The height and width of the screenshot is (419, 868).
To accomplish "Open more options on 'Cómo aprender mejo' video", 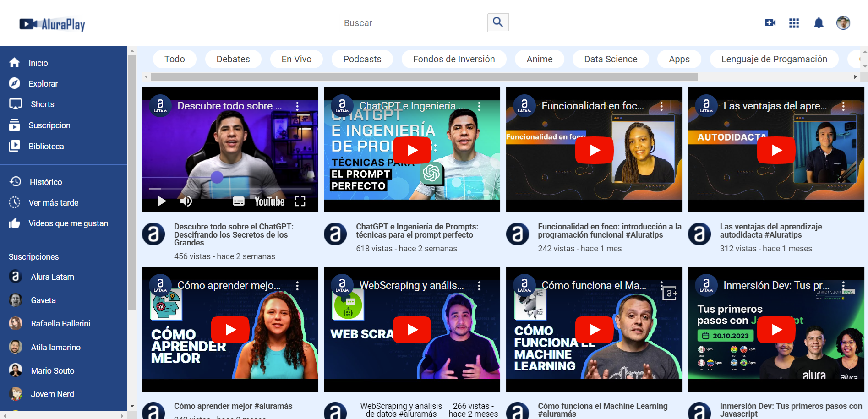I will point(297,286).
